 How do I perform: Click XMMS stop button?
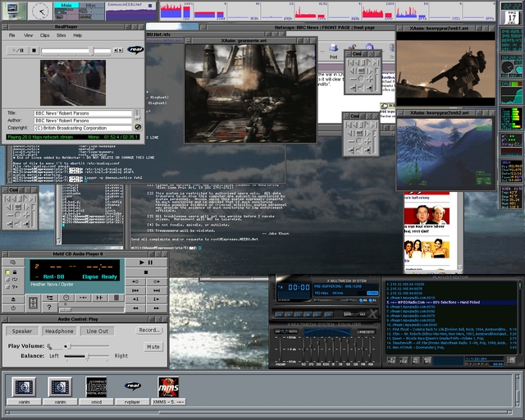coord(308,314)
